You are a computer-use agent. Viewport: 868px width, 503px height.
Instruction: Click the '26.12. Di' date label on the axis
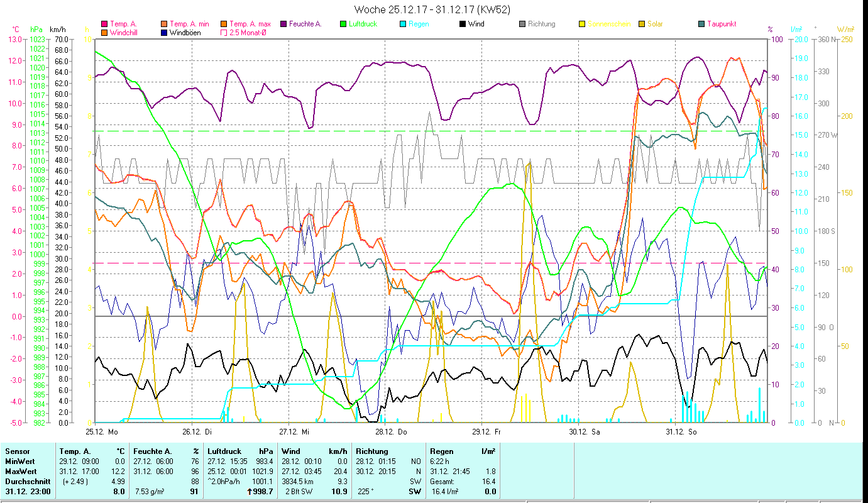(197, 432)
